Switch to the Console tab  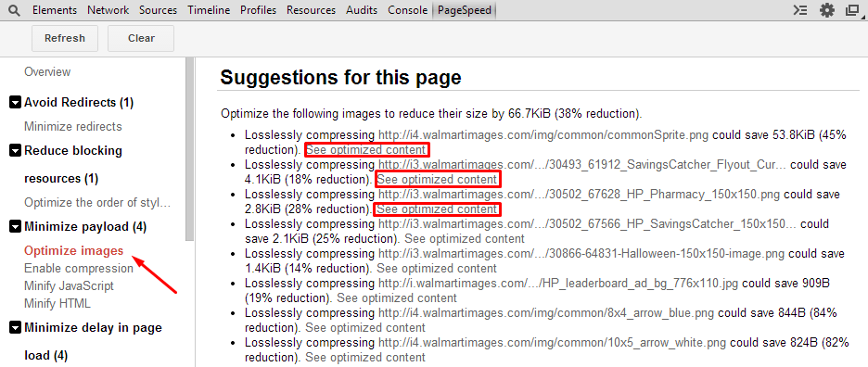[407, 10]
